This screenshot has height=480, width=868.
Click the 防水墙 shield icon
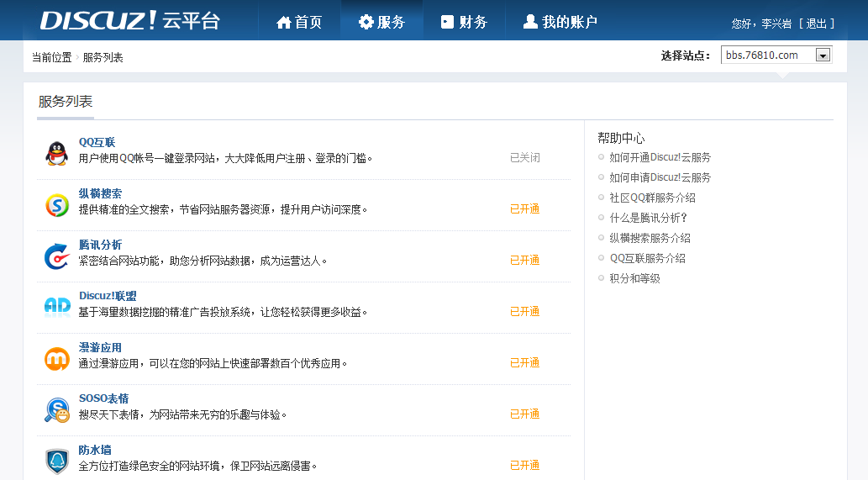(57, 462)
